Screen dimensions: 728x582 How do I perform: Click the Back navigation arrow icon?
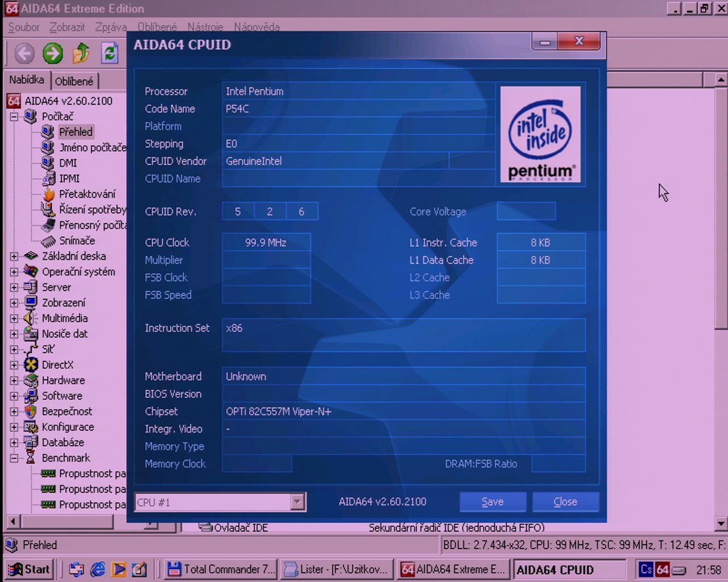(24, 54)
